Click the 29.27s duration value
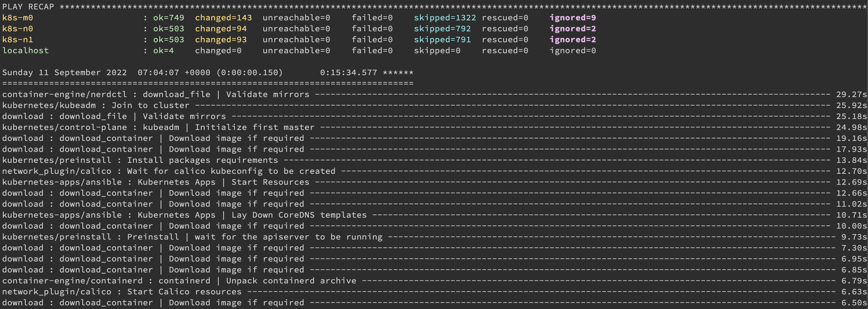 [x=851, y=94]
